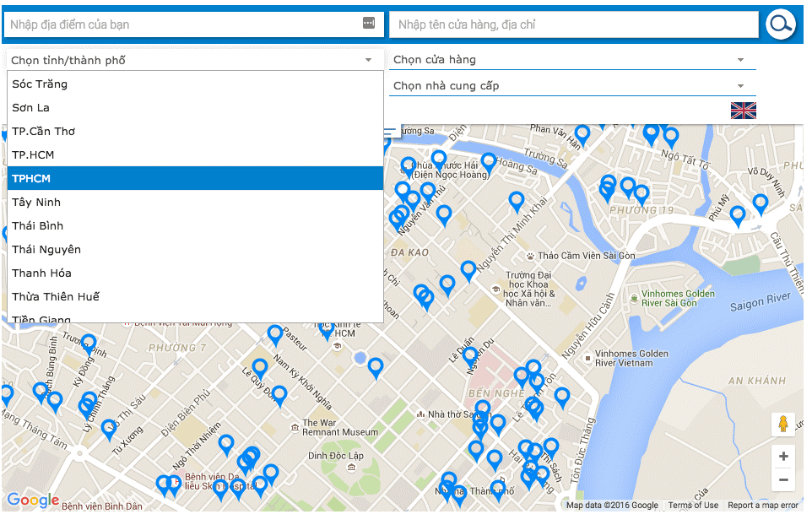
Task: Open the Chọn tỉnh/thành phố dropdown
Action: [195, 60]
